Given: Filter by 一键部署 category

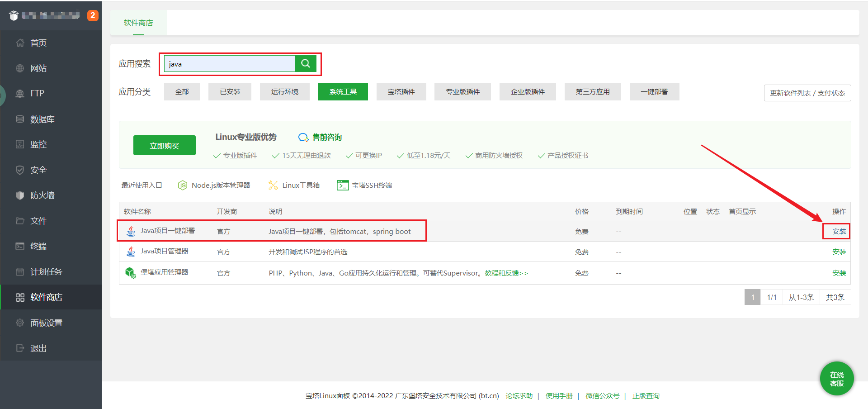Looking at the screenshot, I should 654,92.
